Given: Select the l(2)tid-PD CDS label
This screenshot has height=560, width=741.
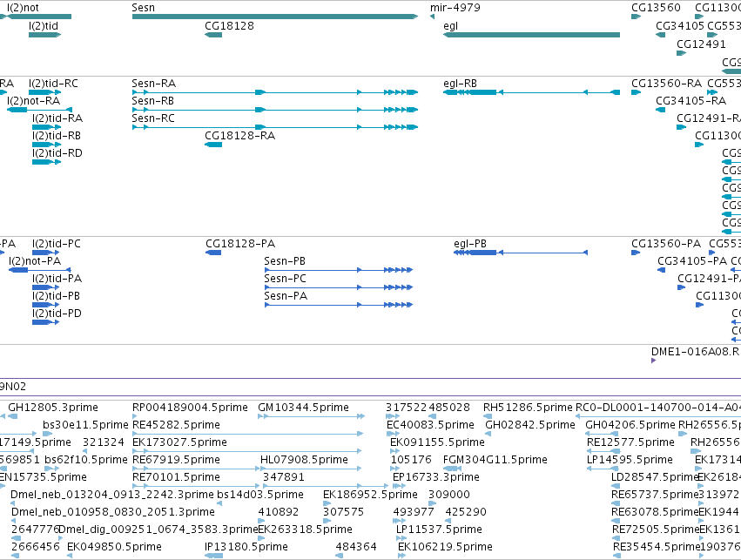Looking at the screenshot, I should point(57,314).
